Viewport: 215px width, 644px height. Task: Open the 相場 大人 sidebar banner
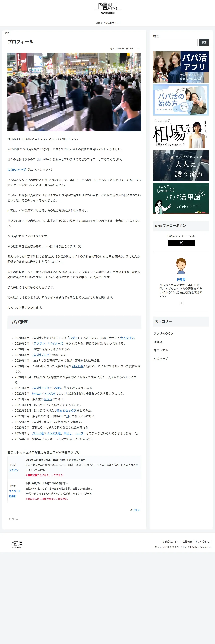tap(181, 133)
